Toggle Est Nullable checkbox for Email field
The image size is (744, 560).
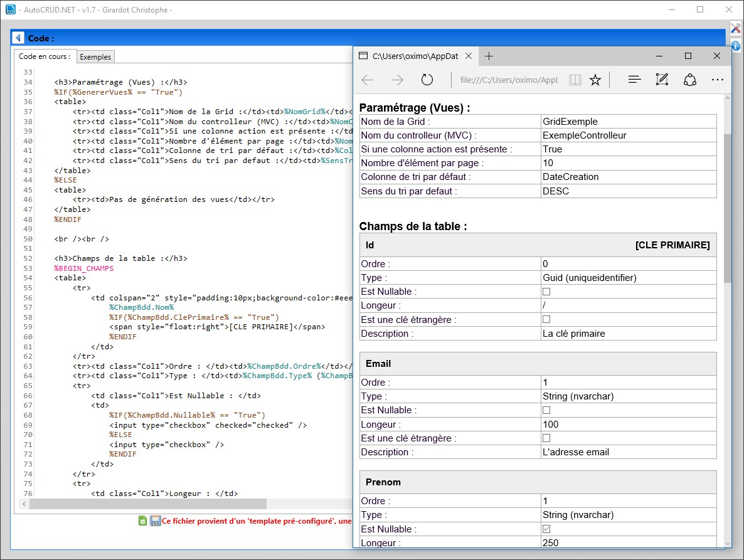546,410
